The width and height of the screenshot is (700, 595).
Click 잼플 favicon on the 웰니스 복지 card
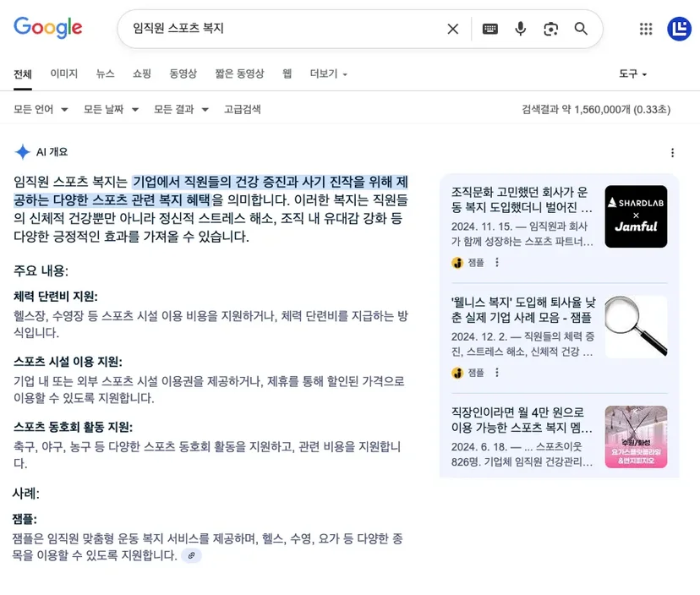click(x=457, y=373)
